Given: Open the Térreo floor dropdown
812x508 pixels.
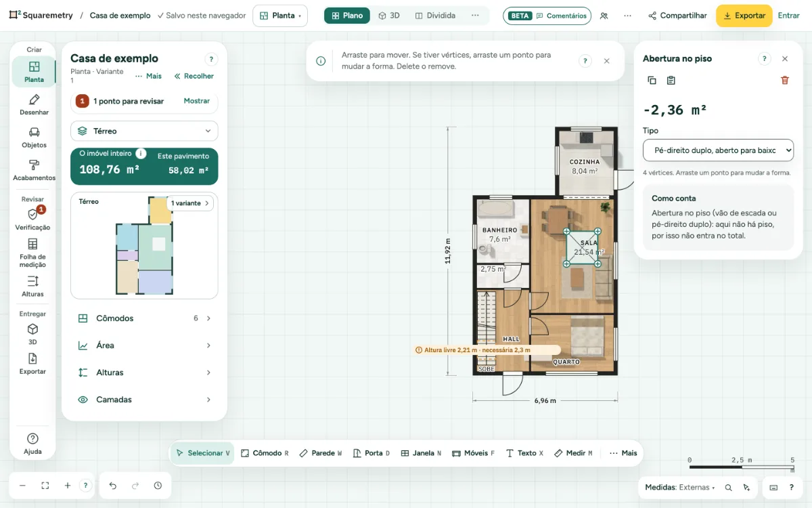Looking at the screenshot, I should 144,131.
